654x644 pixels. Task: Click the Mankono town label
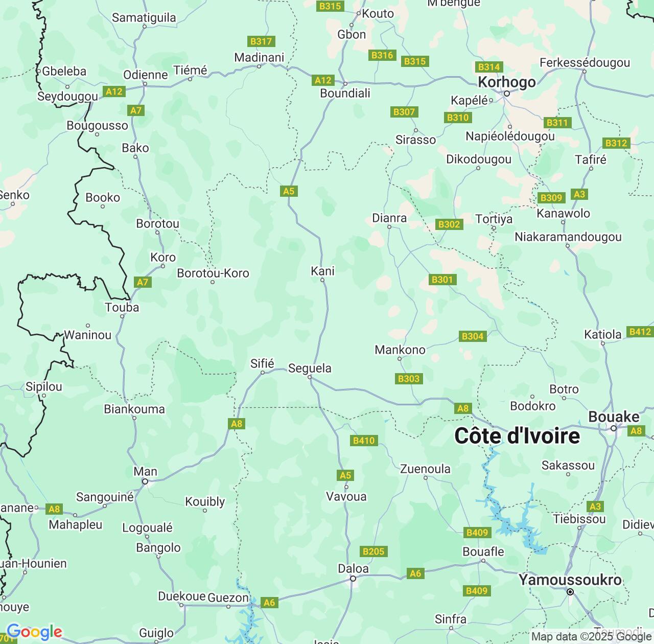pos(400,350)
